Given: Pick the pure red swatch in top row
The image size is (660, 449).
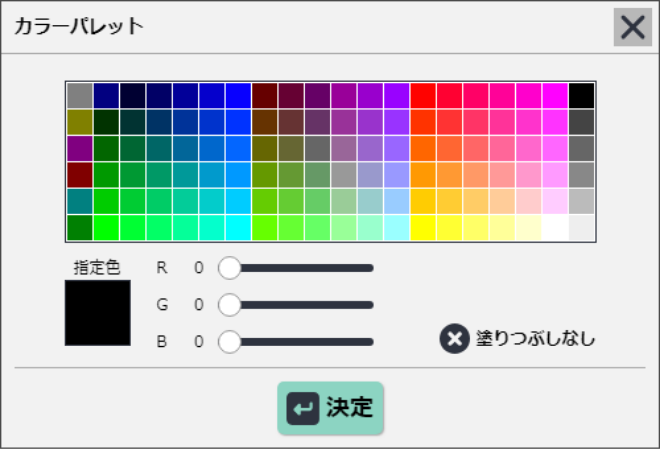Looking at the screenshot, I should click(x=423, y=96).
